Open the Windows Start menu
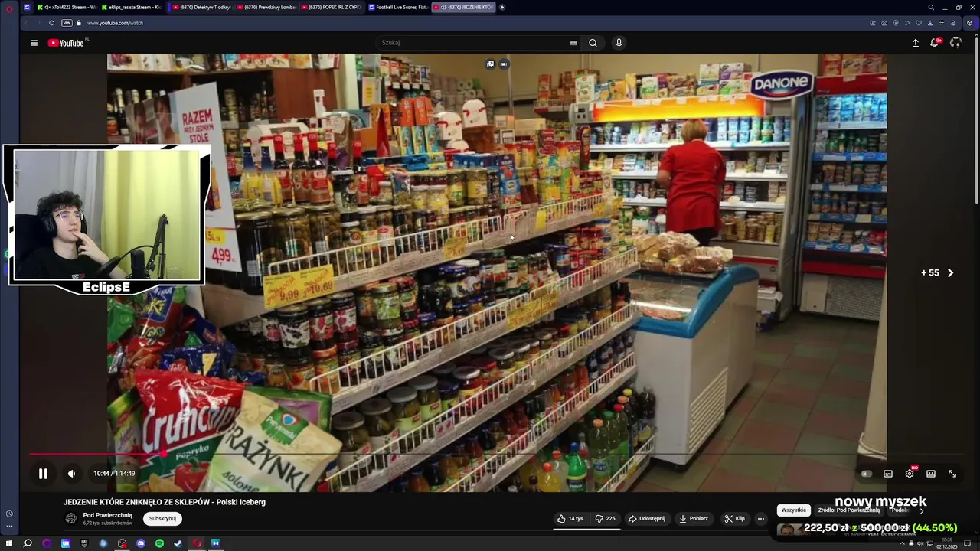This screenshot has height=551, width=980. [x=9, y=543]
